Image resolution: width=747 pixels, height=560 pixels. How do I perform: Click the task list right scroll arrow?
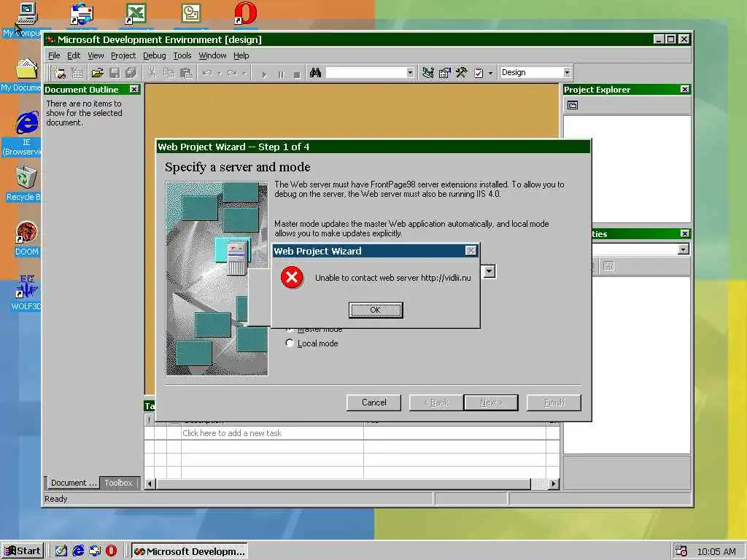(x=553, y=484)
